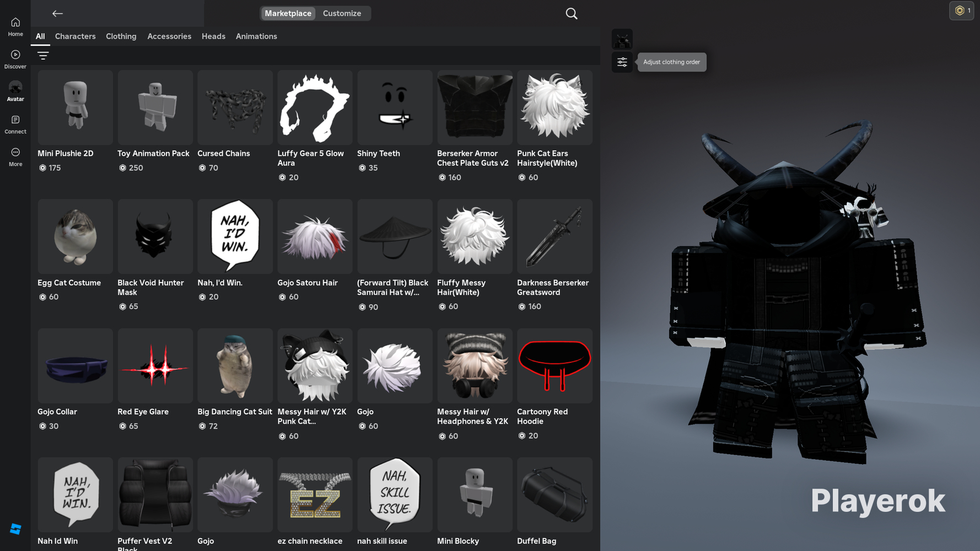Click the 72 Robux price of Big Dancing Cat Suit
This screenshot has height=551, width=980.
pyautogui.click(x=208, y=426)
